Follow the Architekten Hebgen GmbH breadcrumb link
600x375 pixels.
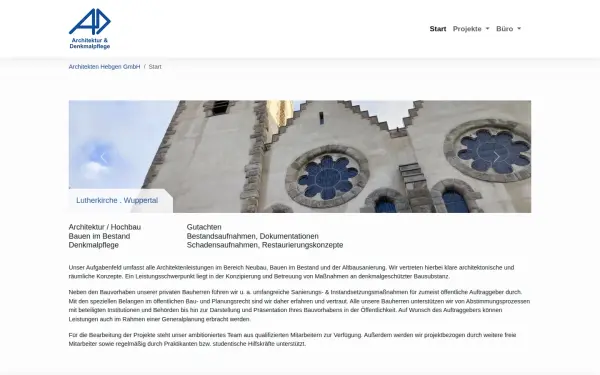[104, 67]
